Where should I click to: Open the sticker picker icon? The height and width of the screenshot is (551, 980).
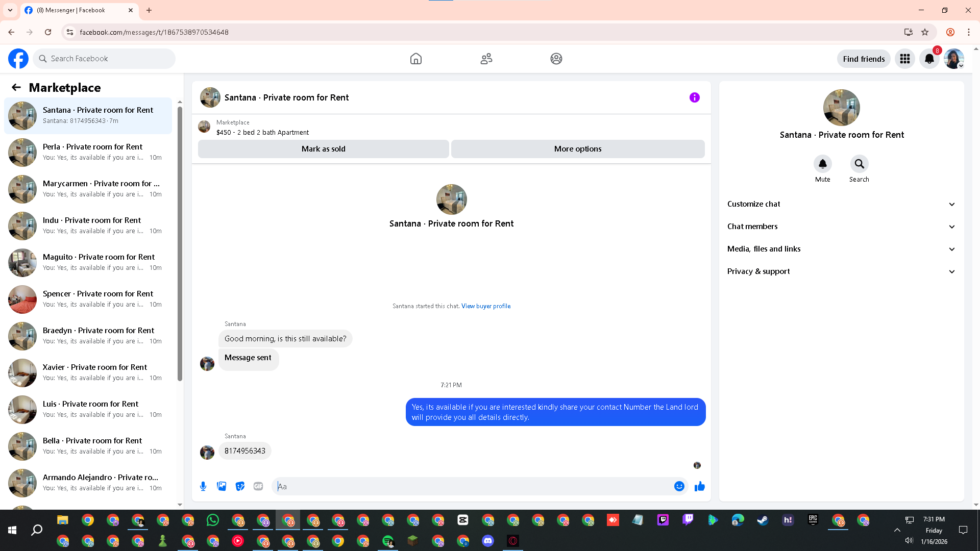(240, 486)
